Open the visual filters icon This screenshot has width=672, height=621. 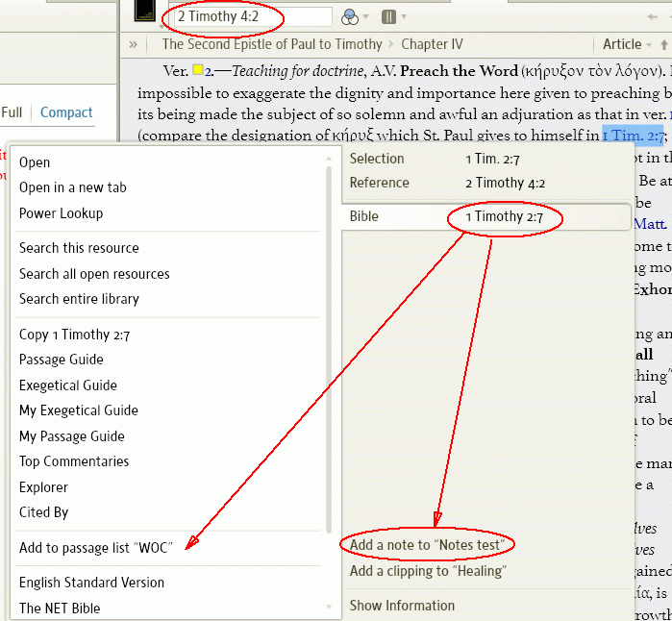(x=350, y=17)
